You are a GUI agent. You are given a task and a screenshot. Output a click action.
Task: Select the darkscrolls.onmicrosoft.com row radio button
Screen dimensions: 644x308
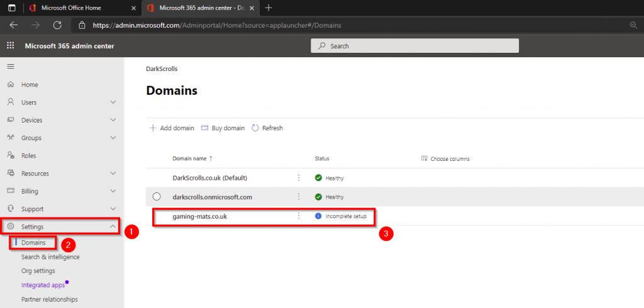click(157, 197)
